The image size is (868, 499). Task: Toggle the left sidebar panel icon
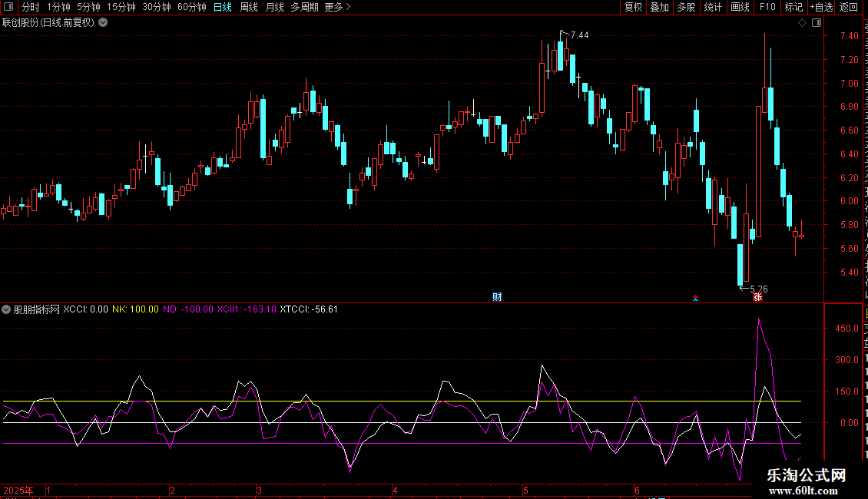(8, 7)
